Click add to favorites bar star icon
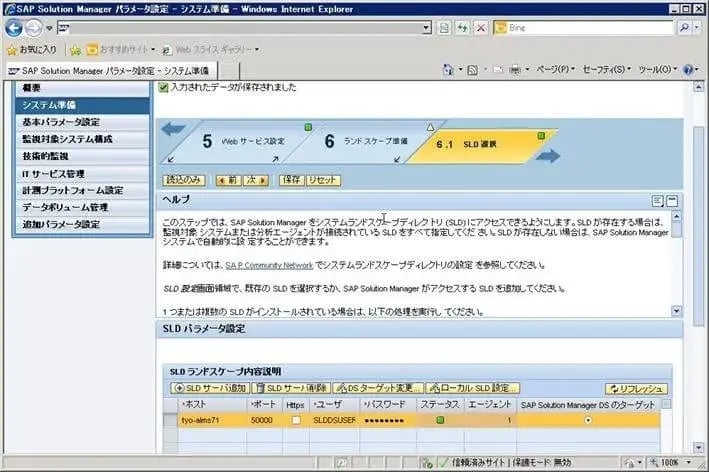This screenshot has width=709, height=472. point(76,50)
